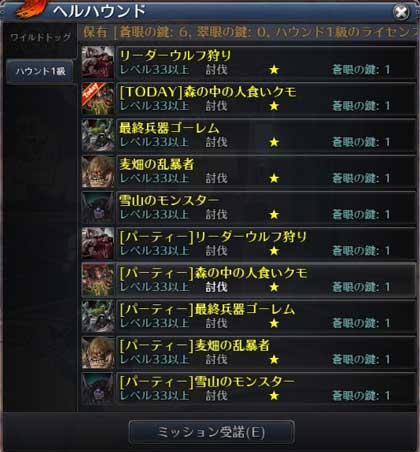Screen dimensions: 420x452
Task: Click the TODAY spider mission icon
Action: (x=98, y=99)
